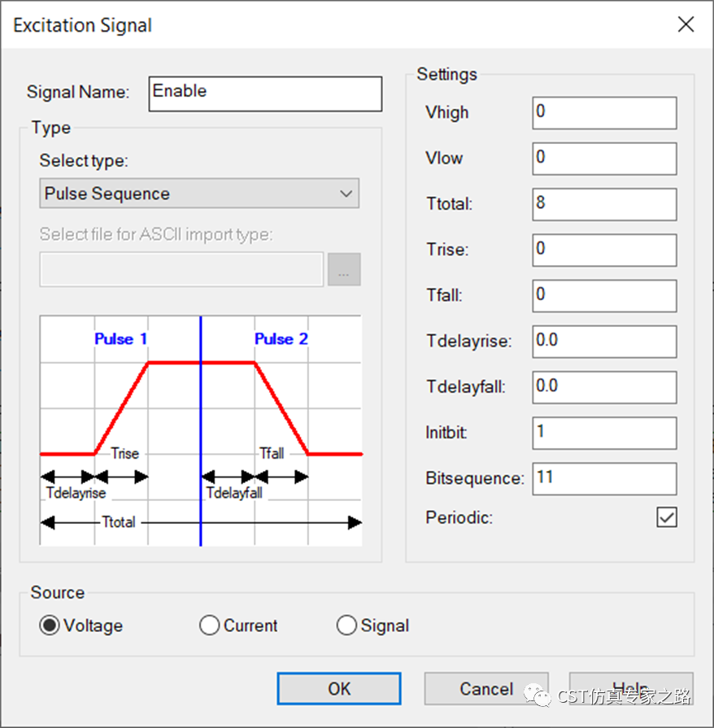Select the Current source option
This screenshot has height=728, width=714.
coord(210,626)
